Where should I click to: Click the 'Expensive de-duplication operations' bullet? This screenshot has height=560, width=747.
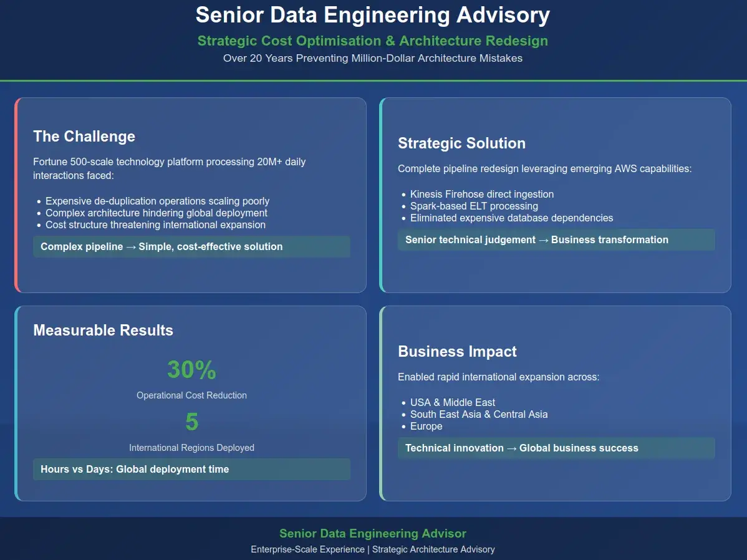click(x=157, y=201)
